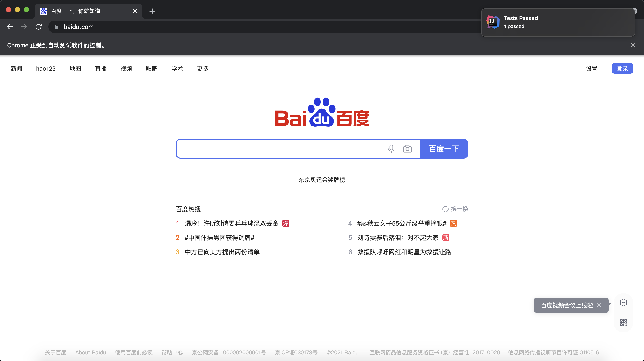Click the 登录 login button
The height and width of the screenshot is (361, 644).
(x=622, y=68)
